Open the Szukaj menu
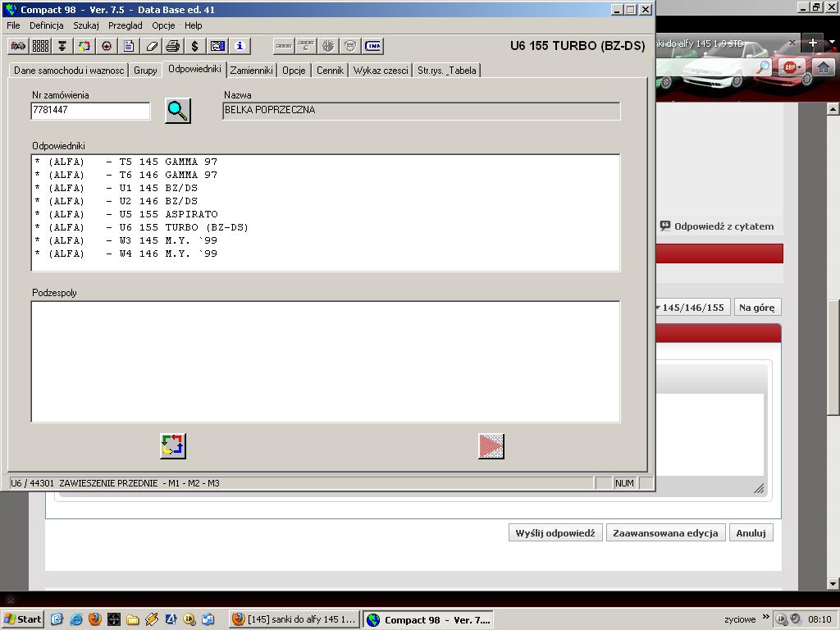 pos(86,25)
